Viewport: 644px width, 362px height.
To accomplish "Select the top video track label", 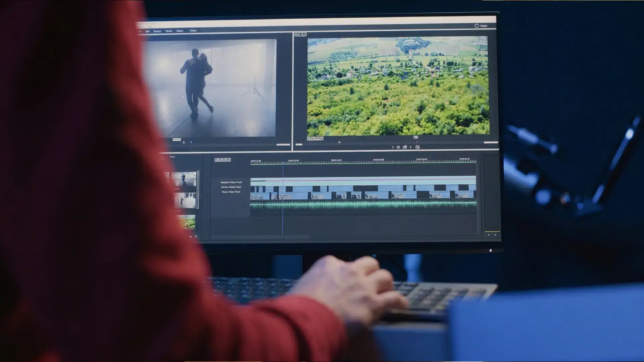I will pyautogui.click(x=231, y=182).
